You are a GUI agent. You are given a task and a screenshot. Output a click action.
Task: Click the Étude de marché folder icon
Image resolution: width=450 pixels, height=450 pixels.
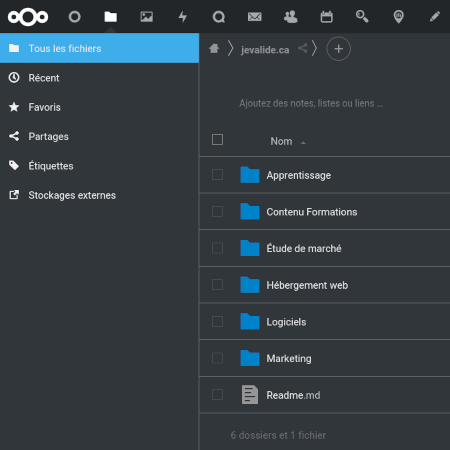(x=250, y=248)
